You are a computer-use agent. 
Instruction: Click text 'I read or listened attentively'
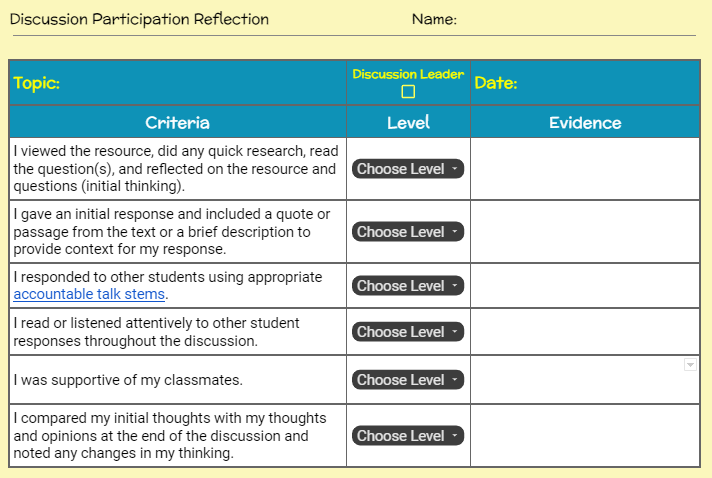104,323
